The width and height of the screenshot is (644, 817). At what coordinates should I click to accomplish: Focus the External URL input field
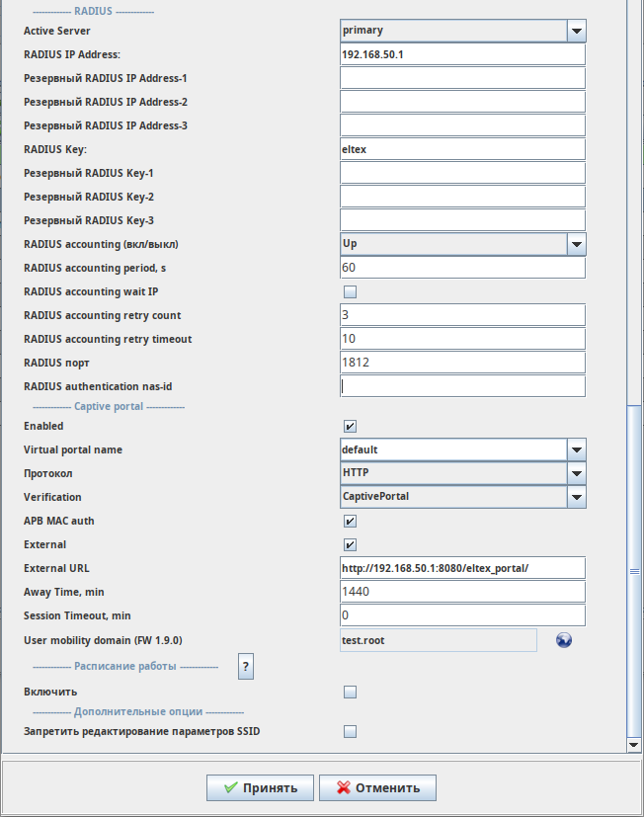[x=462, y=568]
